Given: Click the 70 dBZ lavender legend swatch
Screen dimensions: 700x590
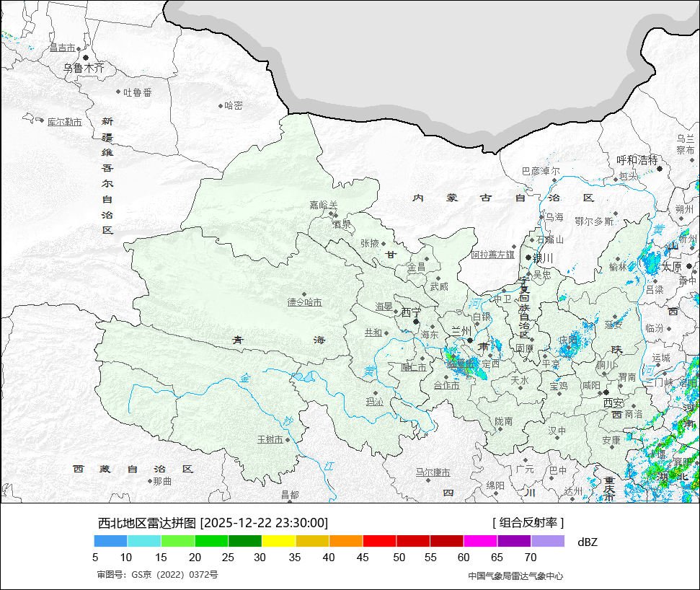Looking at the screenshot, I should click(548, 542).
